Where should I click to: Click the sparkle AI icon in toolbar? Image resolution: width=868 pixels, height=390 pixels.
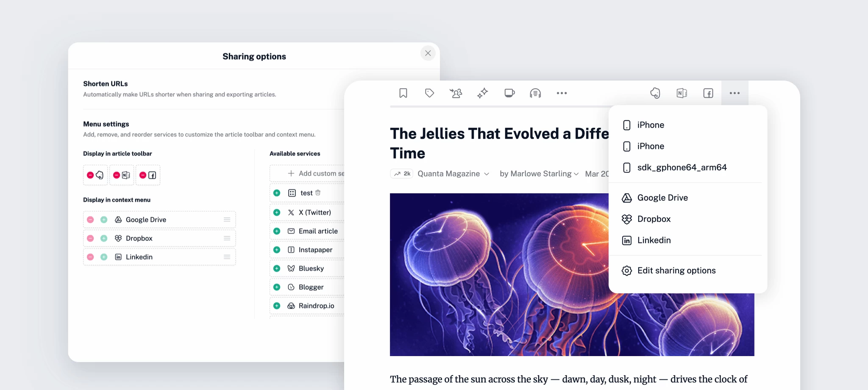coord(482,93)
